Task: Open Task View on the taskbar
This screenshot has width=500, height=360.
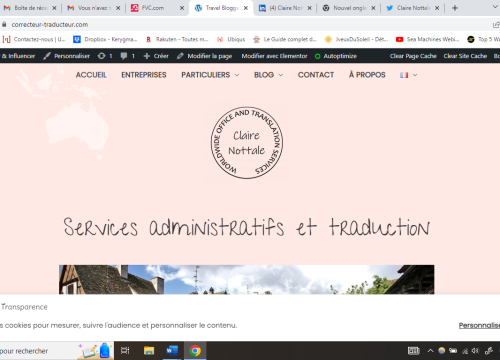Action: point(125,351)
